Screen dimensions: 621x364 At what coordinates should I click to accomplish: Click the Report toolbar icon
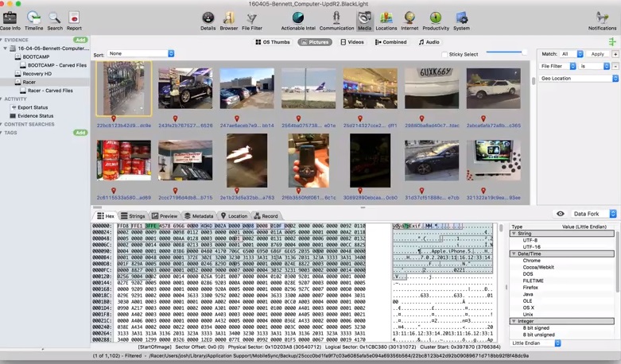click(x=74, y=17)
